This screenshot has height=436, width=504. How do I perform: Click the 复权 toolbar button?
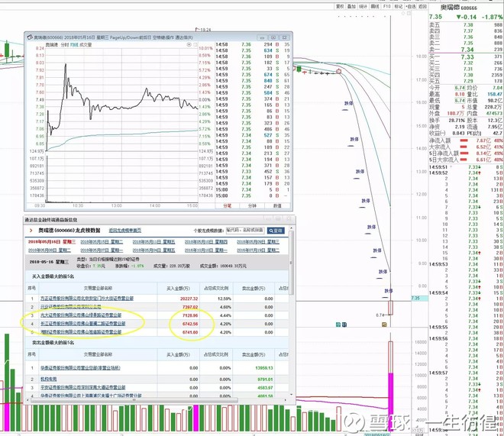(x=340, y=6)
